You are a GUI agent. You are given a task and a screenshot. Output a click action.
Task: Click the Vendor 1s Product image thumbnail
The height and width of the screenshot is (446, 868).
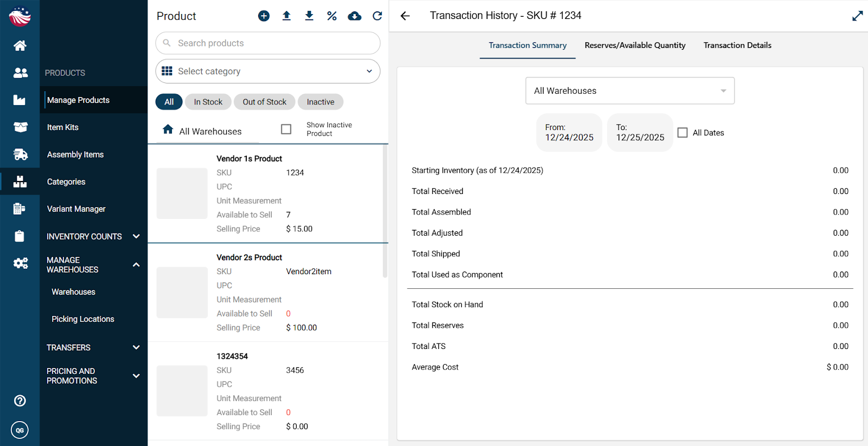click(182, 193)
